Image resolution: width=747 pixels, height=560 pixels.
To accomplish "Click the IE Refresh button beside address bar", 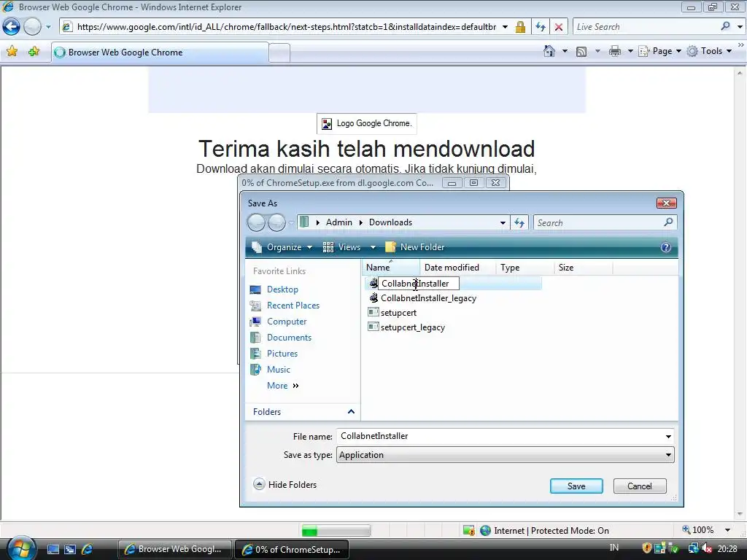I will [x=541, y=27].
